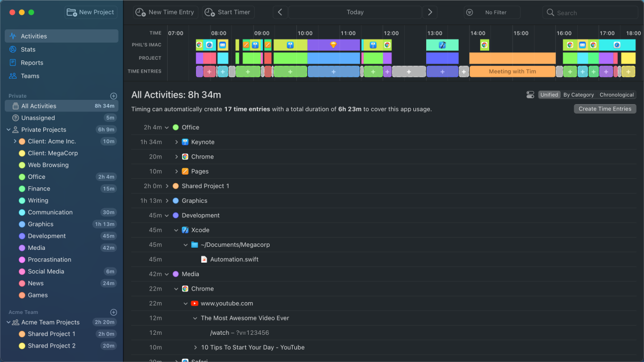The width and height of the screenshot is (644, 362).
Task: Click the New Project folder icon
Action: point(72,12)
